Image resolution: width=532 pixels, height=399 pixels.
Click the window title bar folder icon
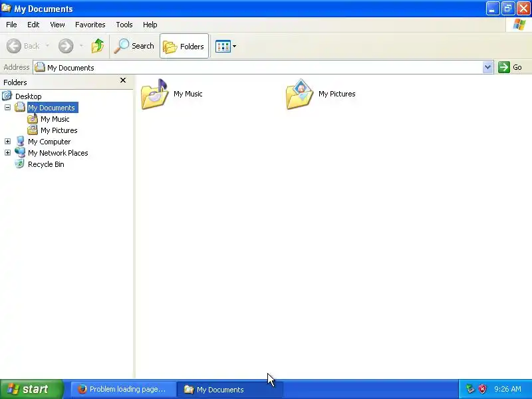pos(7,8)
